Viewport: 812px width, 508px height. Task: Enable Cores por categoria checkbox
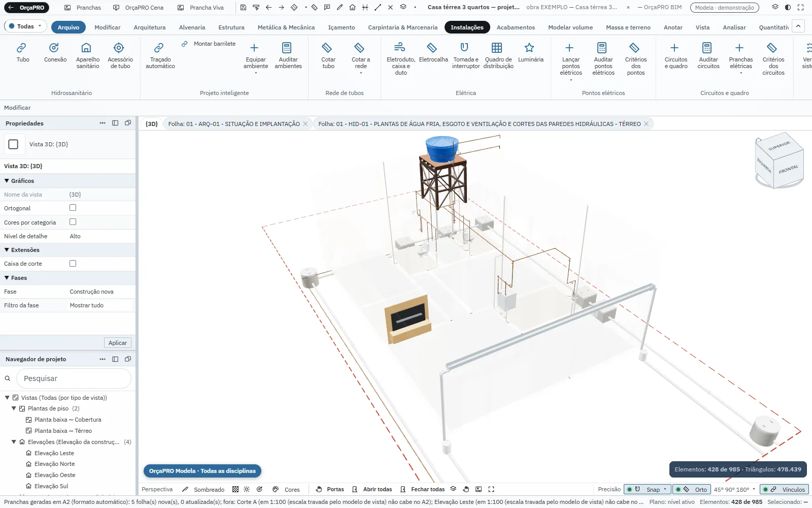point(73,222)
